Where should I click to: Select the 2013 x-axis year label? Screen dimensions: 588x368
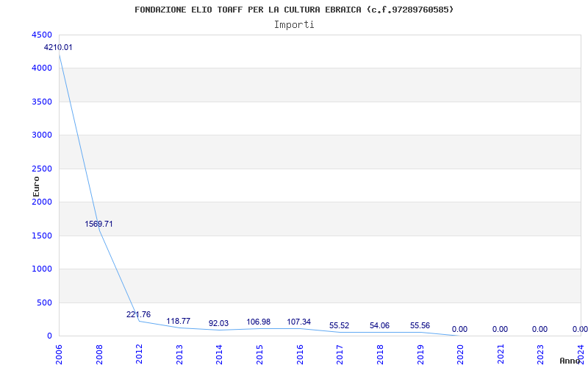coord(179,355)
